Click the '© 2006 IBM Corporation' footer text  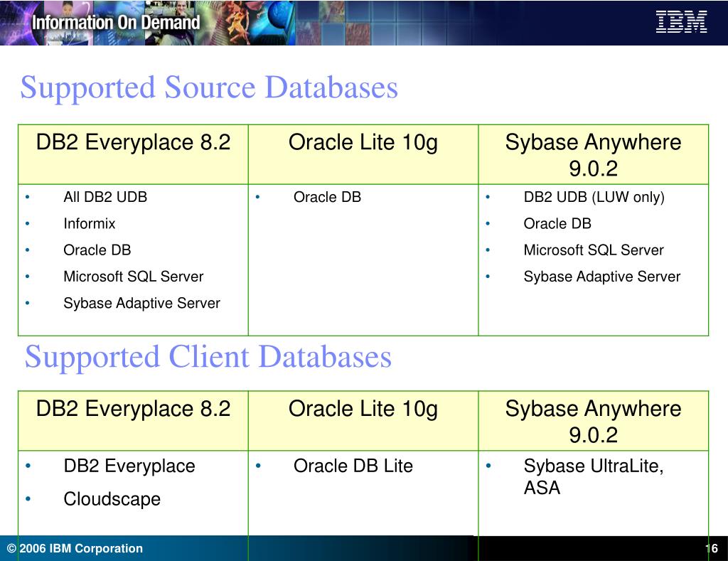click(x=75, y=548)
